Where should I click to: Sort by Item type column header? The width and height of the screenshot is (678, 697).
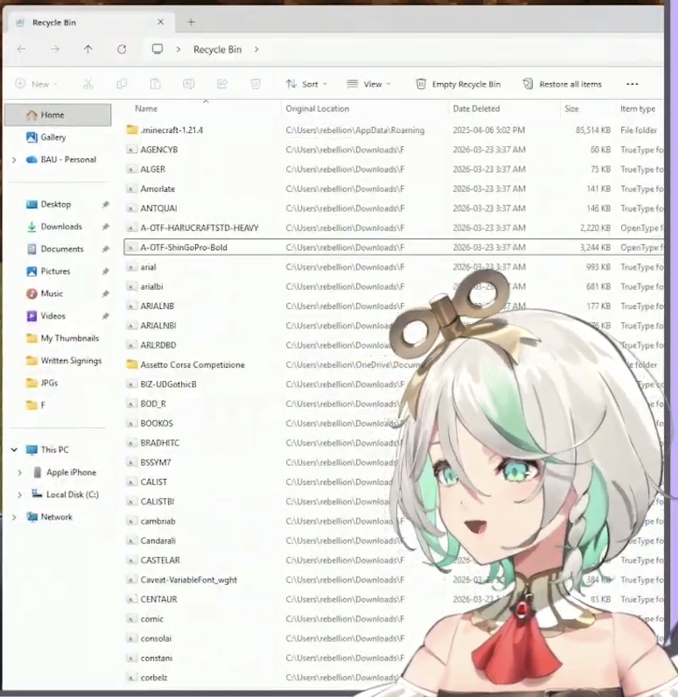point(638,108)
